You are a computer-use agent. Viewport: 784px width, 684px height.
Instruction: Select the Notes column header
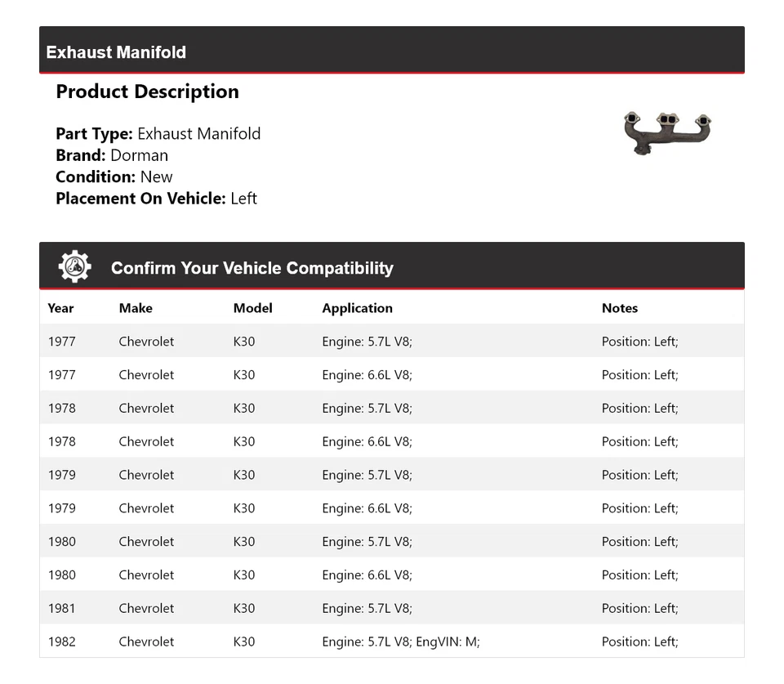(x=619, y=308)
